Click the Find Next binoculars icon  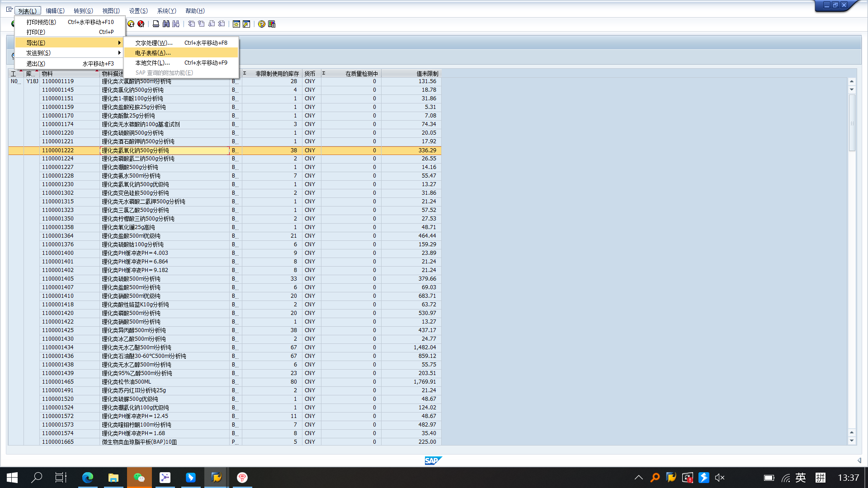point(176,24)
